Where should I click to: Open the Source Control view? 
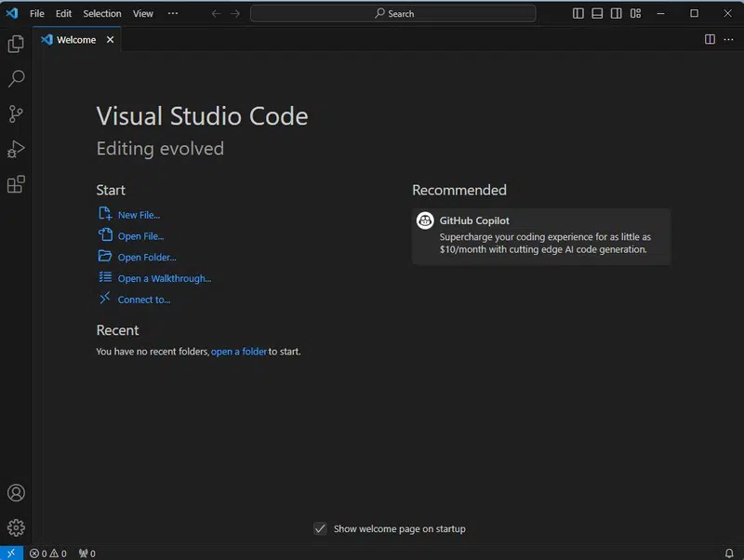click(x=15, y=113)
